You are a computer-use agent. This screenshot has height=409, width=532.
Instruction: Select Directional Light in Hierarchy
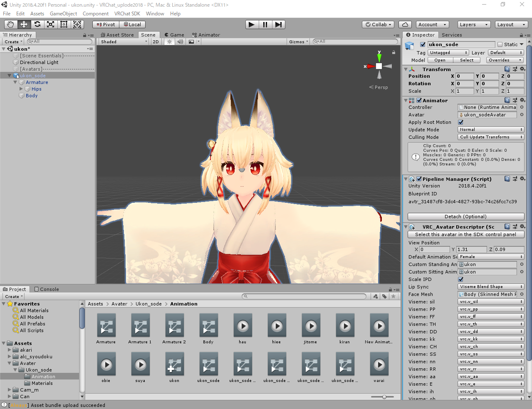[x=39, y=62]
